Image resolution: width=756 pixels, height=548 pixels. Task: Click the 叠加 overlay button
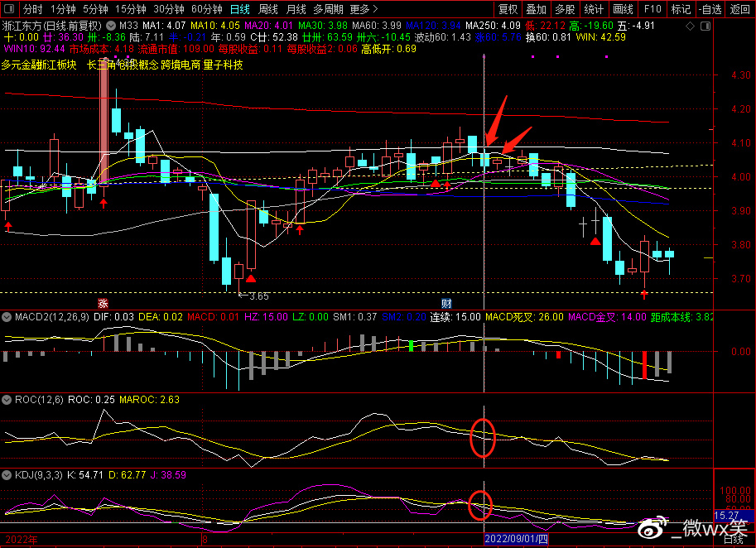[x=536, y=9]
